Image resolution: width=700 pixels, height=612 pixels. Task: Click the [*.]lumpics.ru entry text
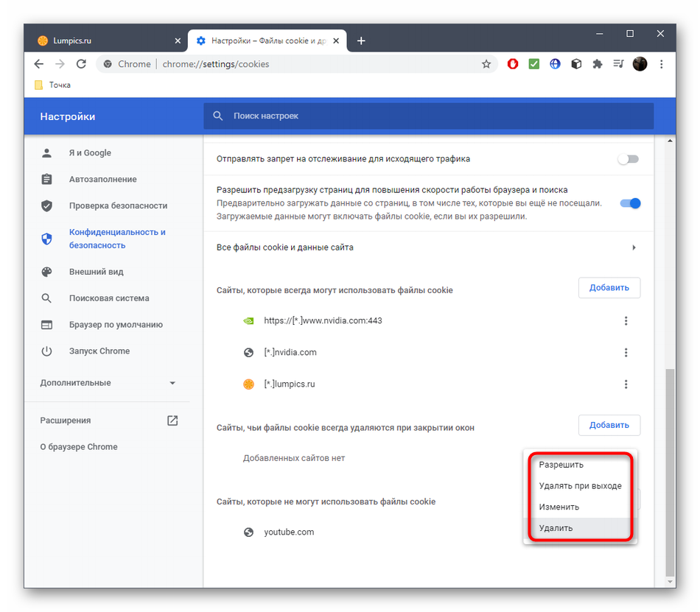tap(290, 384)
